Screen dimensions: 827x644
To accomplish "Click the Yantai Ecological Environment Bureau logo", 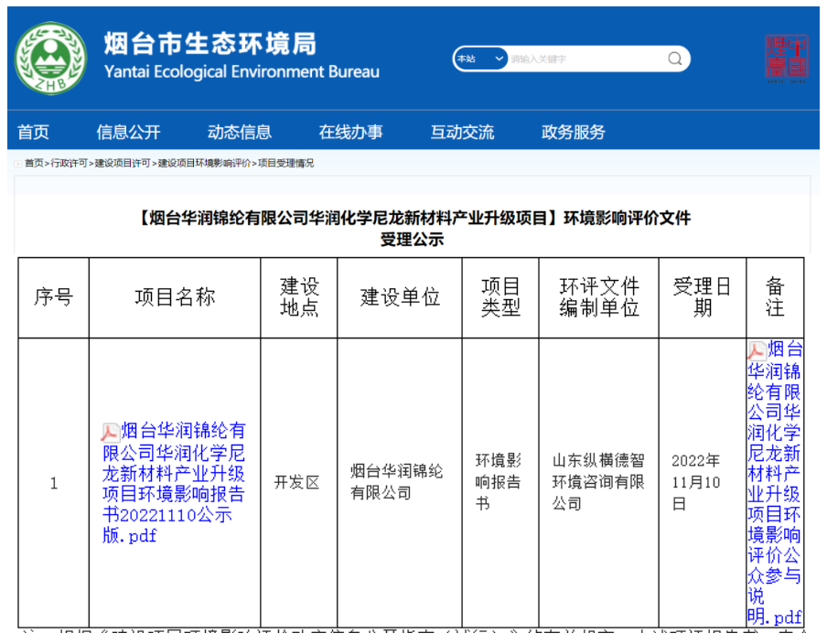I will 50,58.
